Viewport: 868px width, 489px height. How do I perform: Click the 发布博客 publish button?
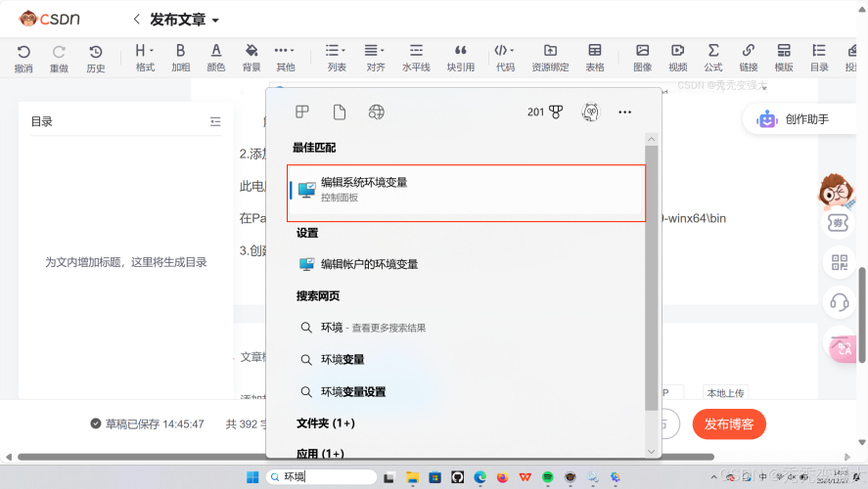point(728,424)
